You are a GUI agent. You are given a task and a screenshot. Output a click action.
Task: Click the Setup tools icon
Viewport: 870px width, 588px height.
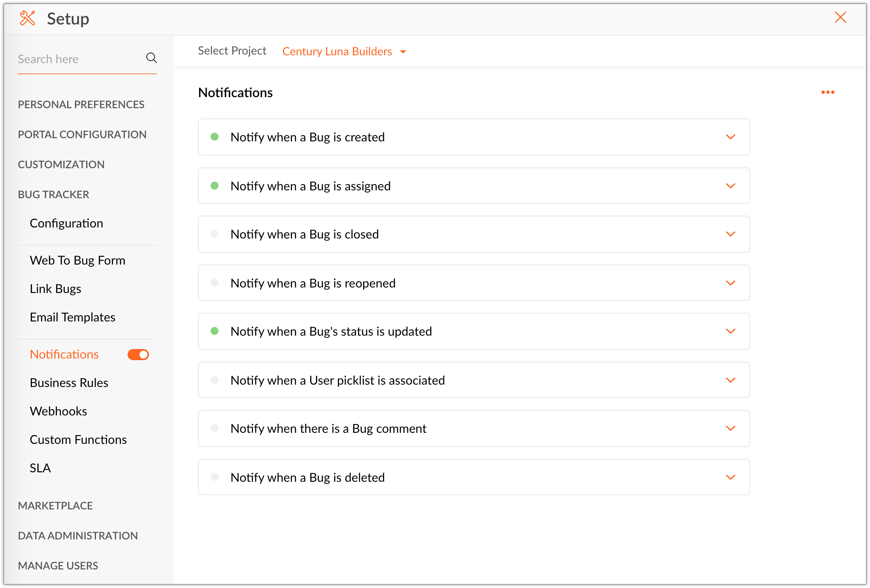[28, 18]
